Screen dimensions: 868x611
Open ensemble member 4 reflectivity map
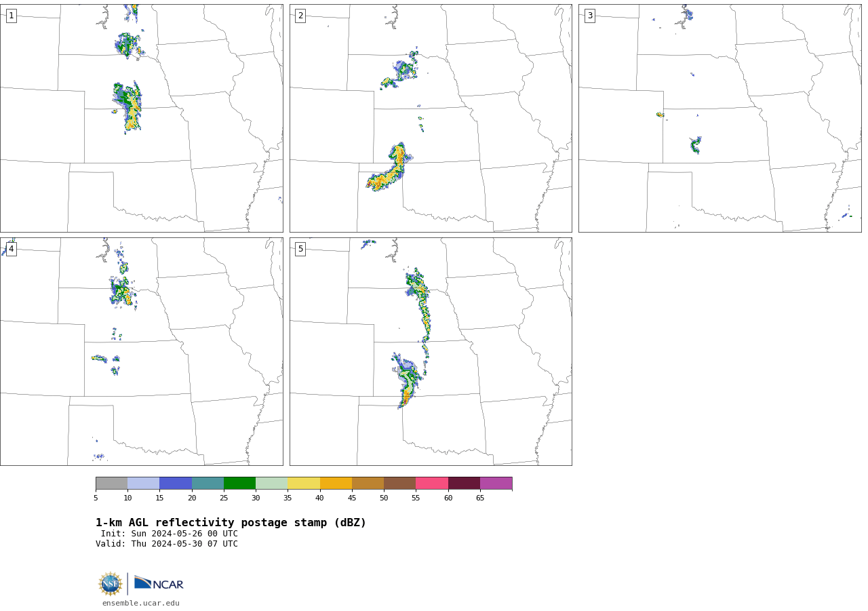(x=142, y=351)
